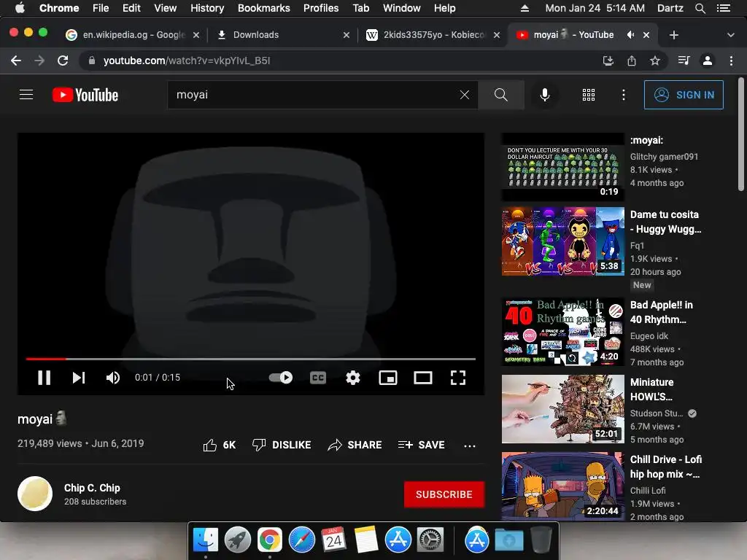Go to YouTube home via logo
This screenshot has width=747, height=560.
click(85, 95)
